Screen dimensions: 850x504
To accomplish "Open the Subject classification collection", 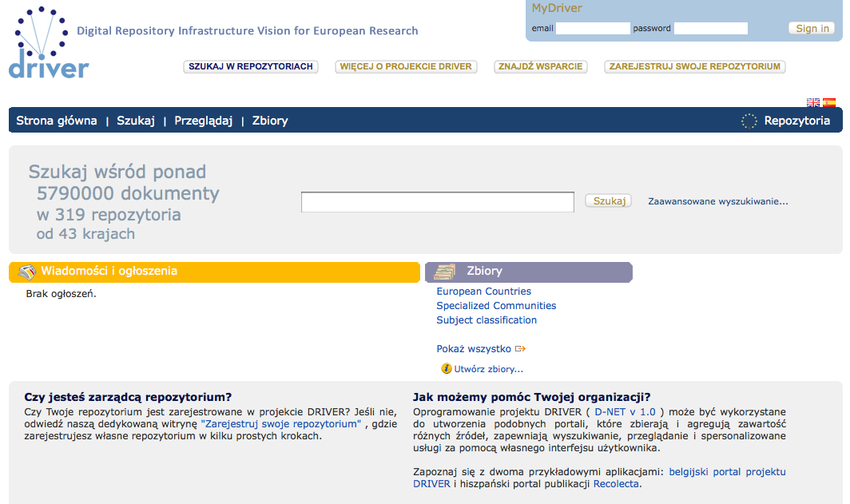I will coord(487,320).
